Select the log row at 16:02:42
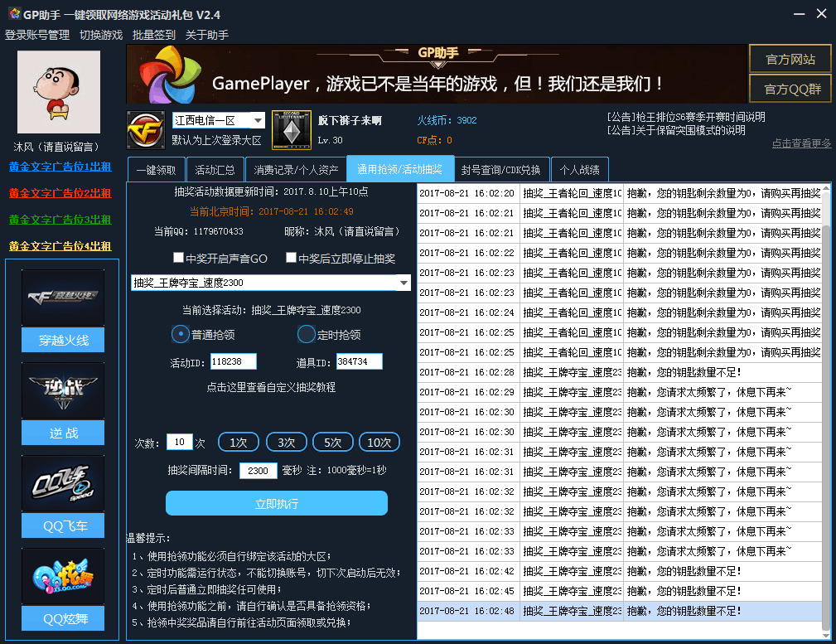This screenshot has height=644, width=836. click(620, 571)
